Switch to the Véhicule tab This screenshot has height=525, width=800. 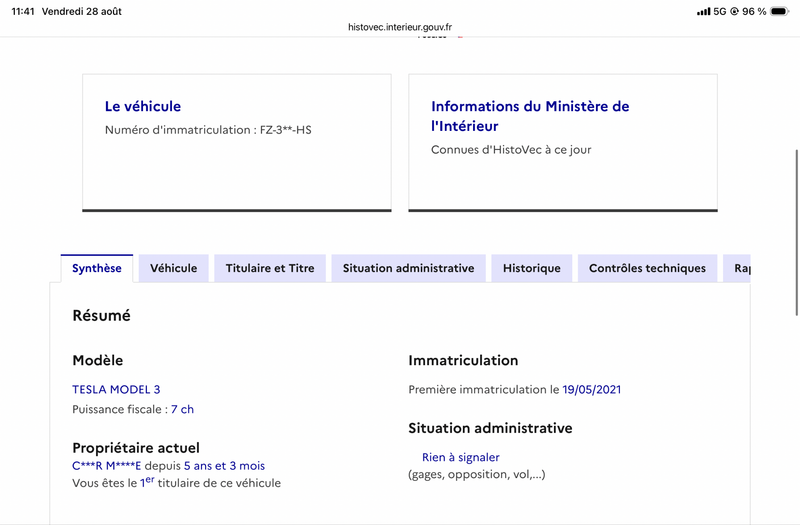[x=173, y=268]
